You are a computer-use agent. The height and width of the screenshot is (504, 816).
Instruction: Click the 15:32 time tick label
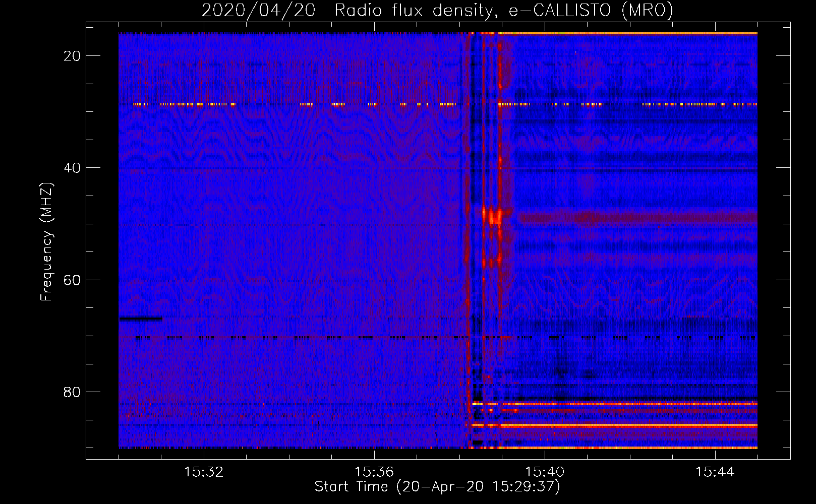[x=204, y=472]
